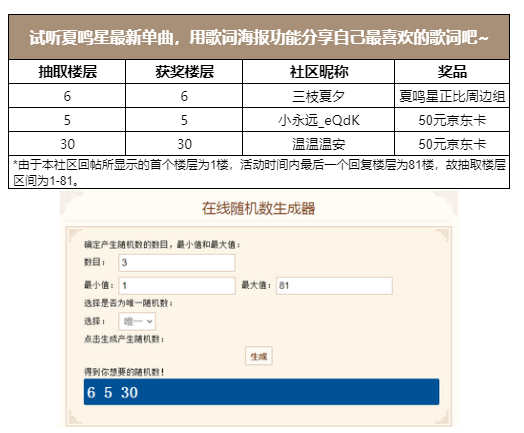Click the table header 社区昵称
524x433 pixels.
(318, 72)
